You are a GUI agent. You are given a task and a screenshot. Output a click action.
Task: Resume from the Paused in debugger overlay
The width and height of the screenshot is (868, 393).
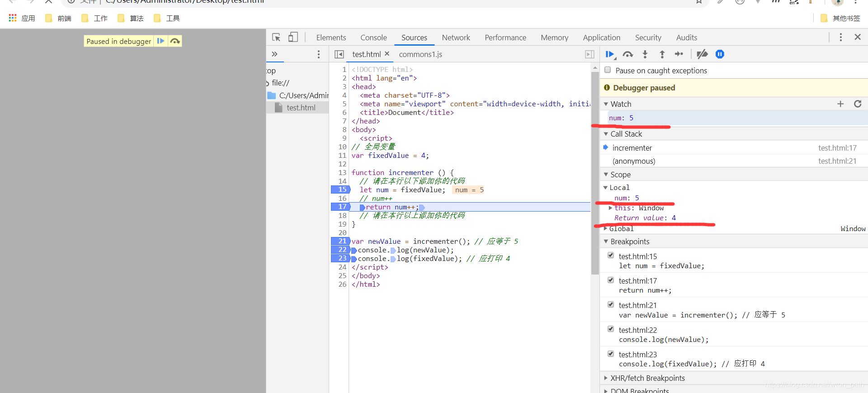160,41
